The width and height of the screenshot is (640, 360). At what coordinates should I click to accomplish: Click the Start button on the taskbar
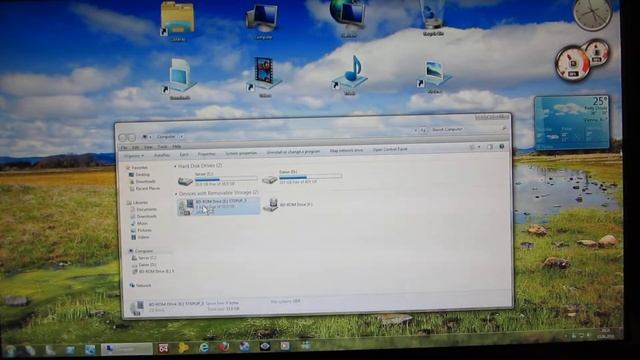tap(10, 350)
